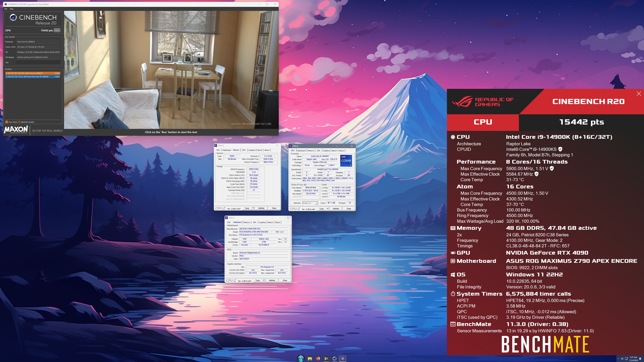Launch Firefox from the taskbar
The height and width of the screenshot is (362, 644).
point(318,358)
